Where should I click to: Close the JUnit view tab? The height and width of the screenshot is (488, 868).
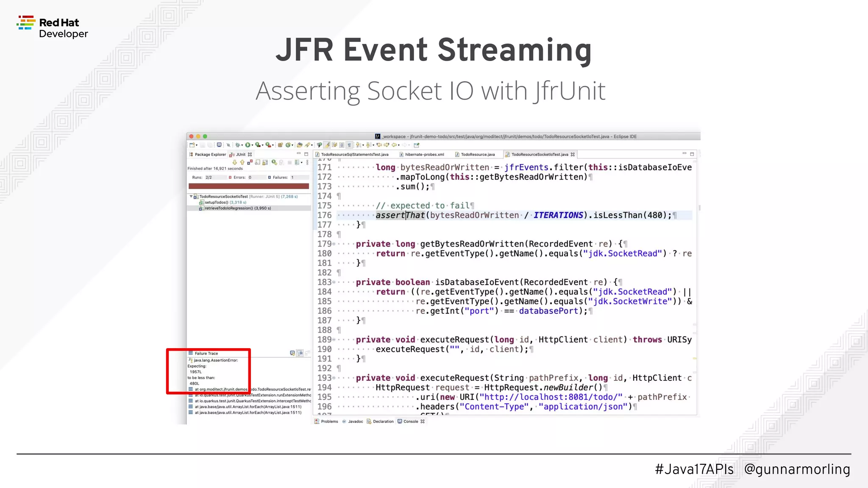point(250,155)
